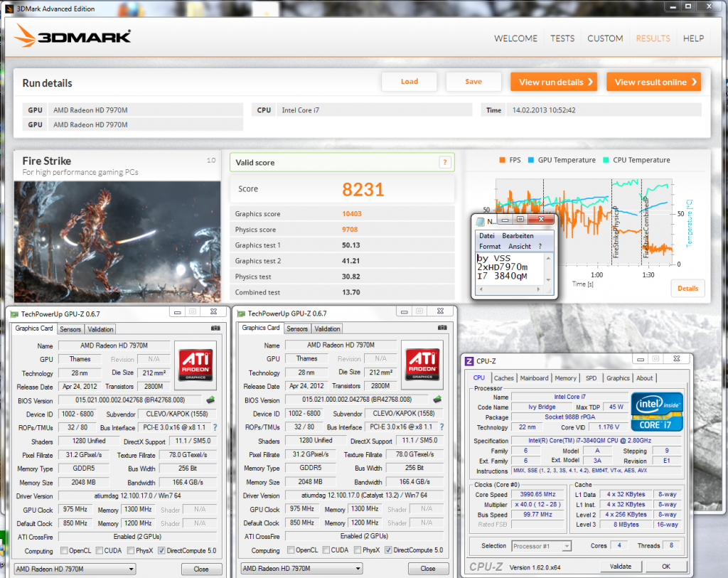
Task: Click the Fire Strike preview thumbnail
Action: tap(117, 242)
